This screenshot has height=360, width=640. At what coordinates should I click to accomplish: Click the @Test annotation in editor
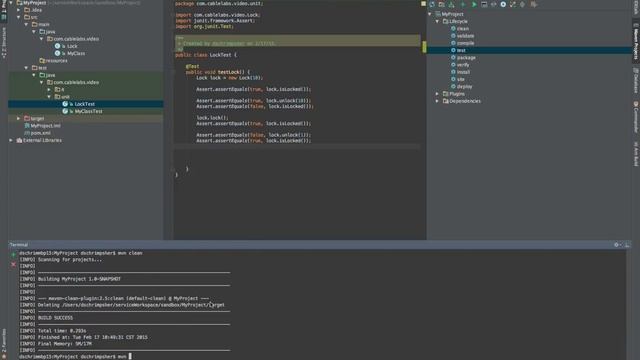(x=193, y=66)
